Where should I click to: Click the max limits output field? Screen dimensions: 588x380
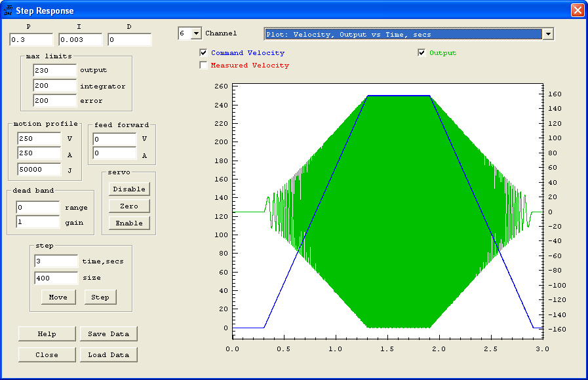click(54, 70)
